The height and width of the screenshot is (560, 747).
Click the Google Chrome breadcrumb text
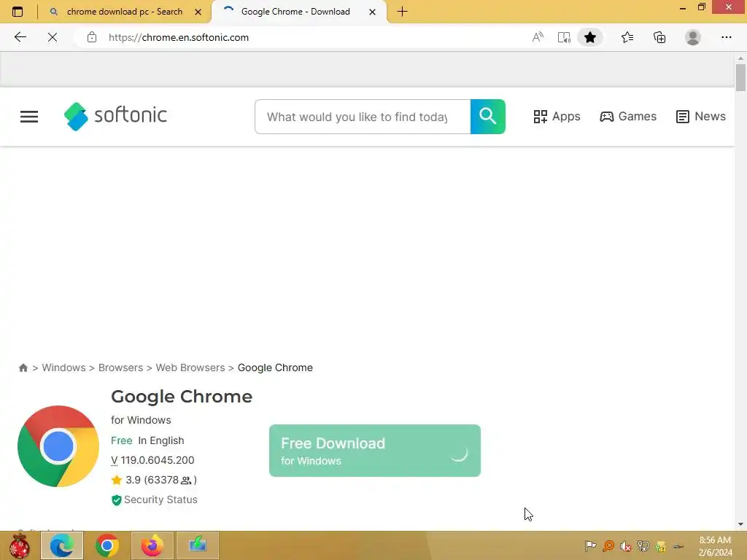275,367
